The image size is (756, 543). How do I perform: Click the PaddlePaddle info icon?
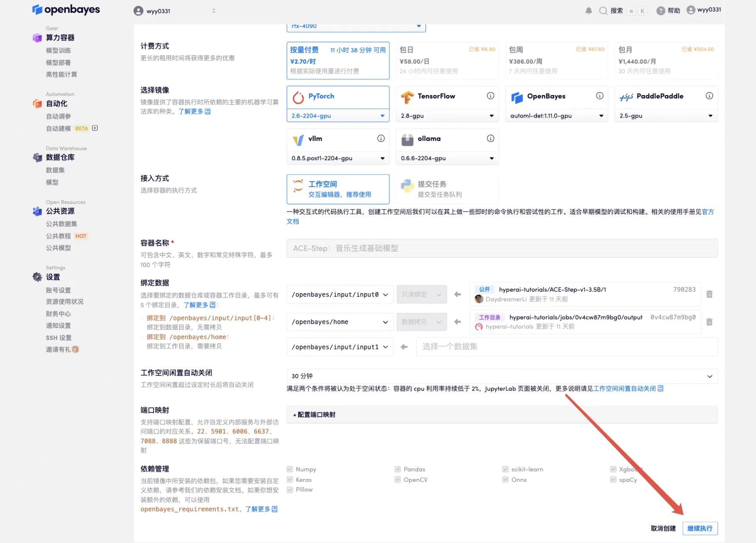coord(709,96)
